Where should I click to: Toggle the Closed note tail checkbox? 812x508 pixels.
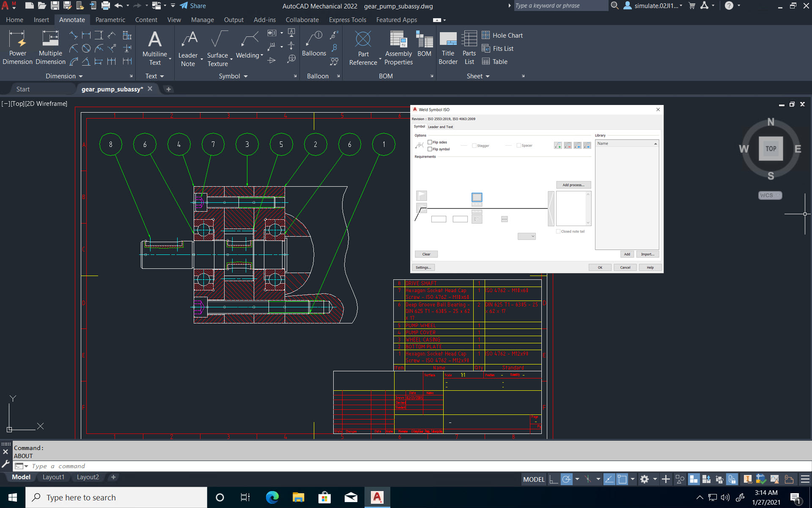click(558, 232)
